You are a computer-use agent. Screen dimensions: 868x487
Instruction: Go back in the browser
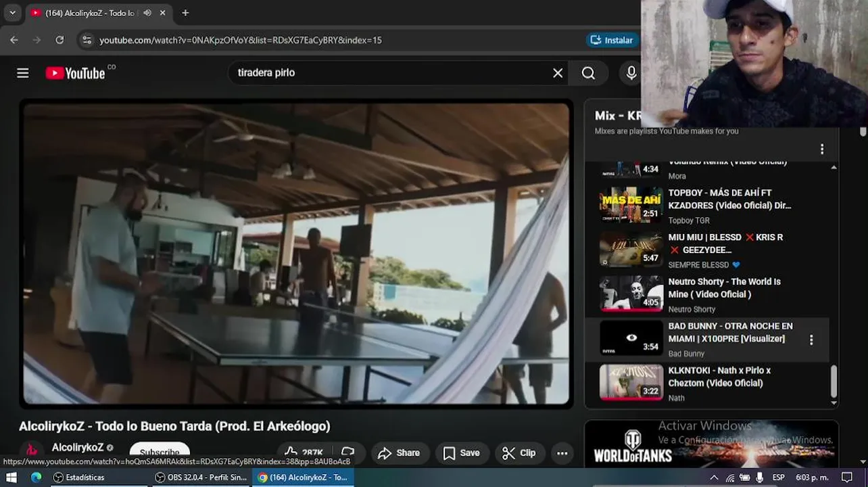(14, 40)
